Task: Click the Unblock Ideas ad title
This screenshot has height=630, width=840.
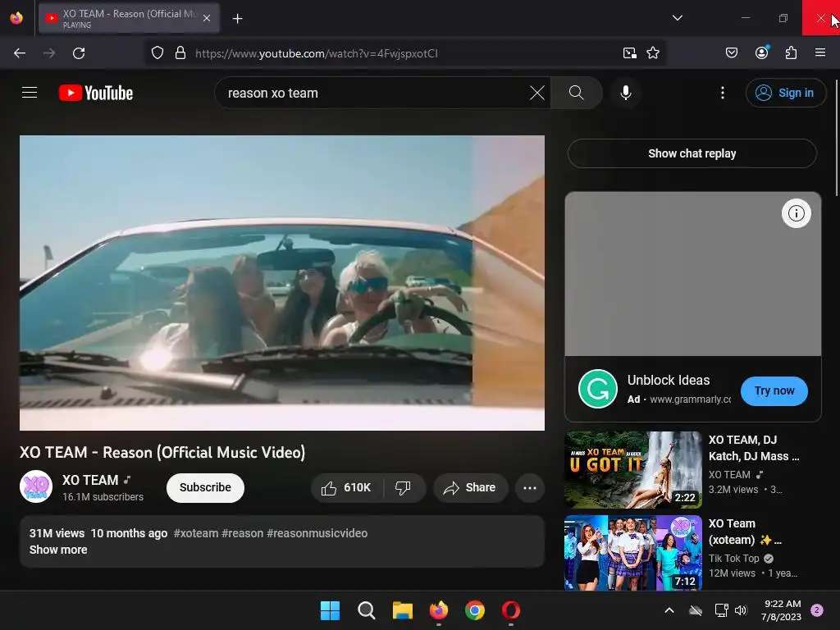Action: click(x=668, y=381)
